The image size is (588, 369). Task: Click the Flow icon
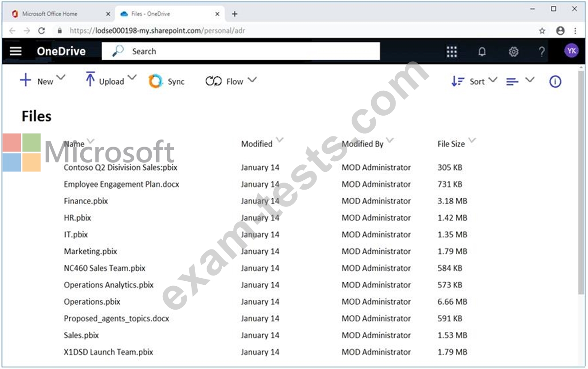pyautogui.click(x=213, y=82)
